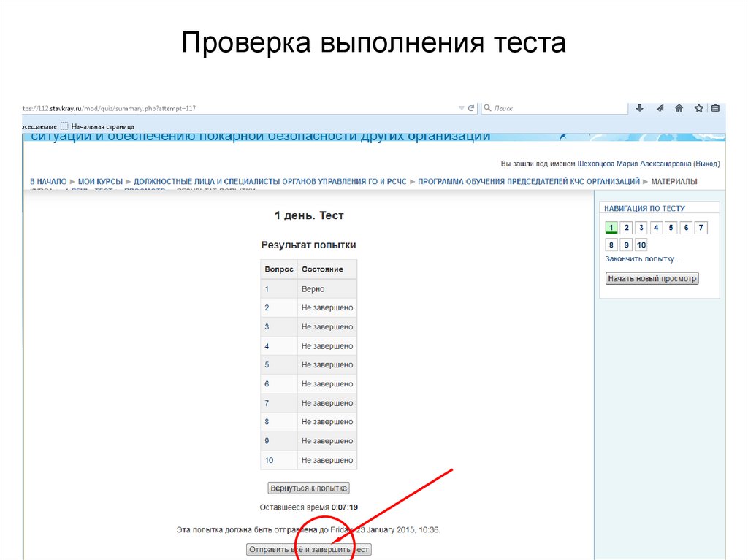Viewport: 748px width, 560px height.
Task: Reload the page with refresh icon
Action: (470, 107)
